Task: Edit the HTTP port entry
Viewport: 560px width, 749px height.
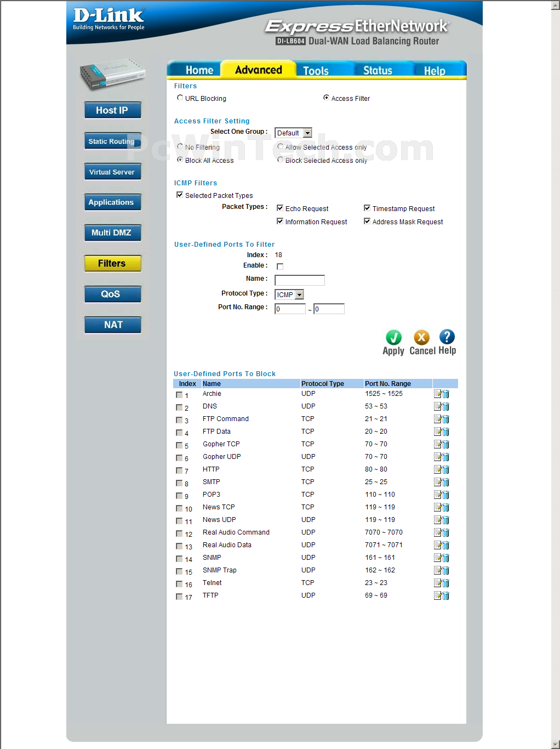Action: point(438,469)
